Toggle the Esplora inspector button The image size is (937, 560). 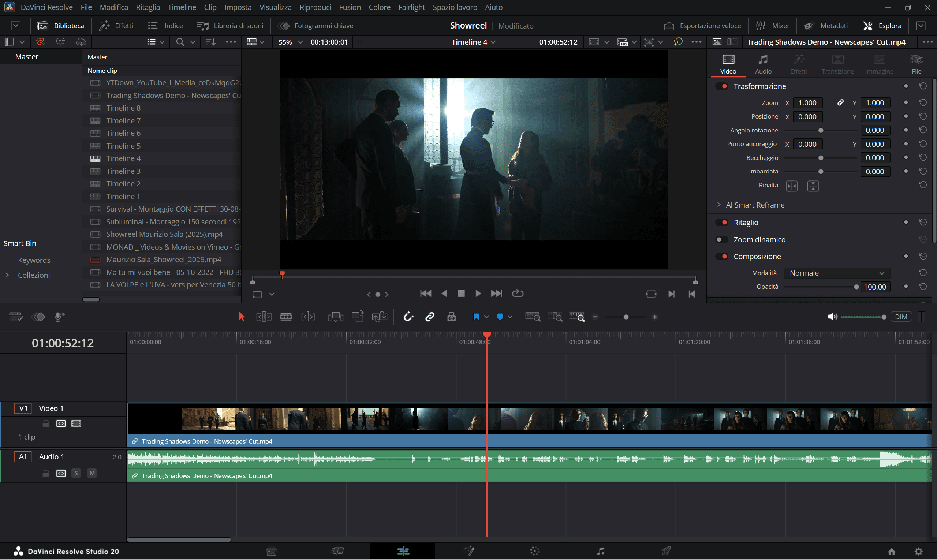click(883, 26)
